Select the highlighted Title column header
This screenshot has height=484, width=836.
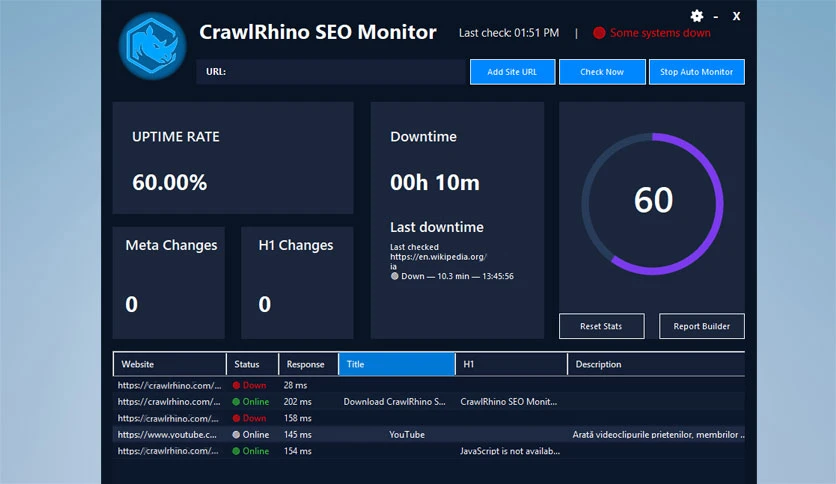[397, 364]
